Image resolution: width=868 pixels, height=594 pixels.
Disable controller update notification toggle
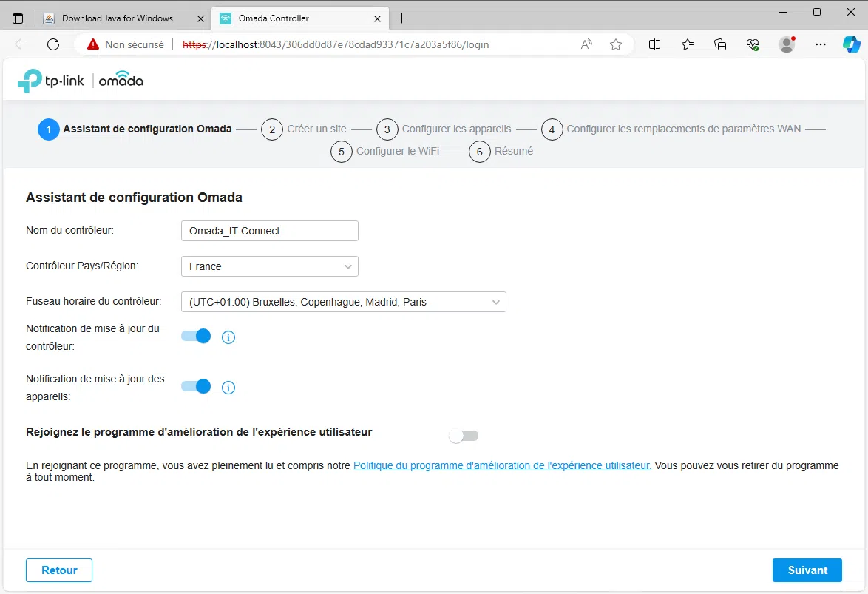(x=197, y=337)
